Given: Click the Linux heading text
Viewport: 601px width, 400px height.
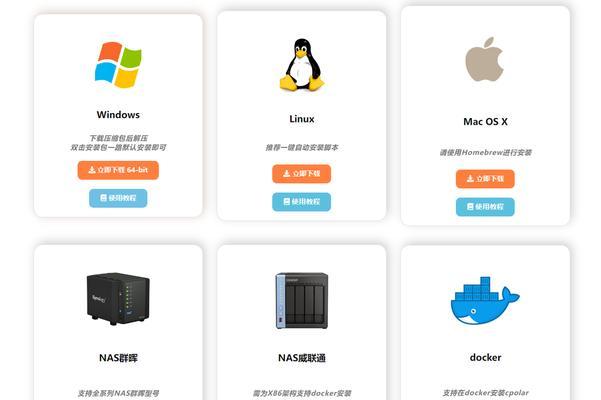Looking at the screenshot, I should (302, 119).
